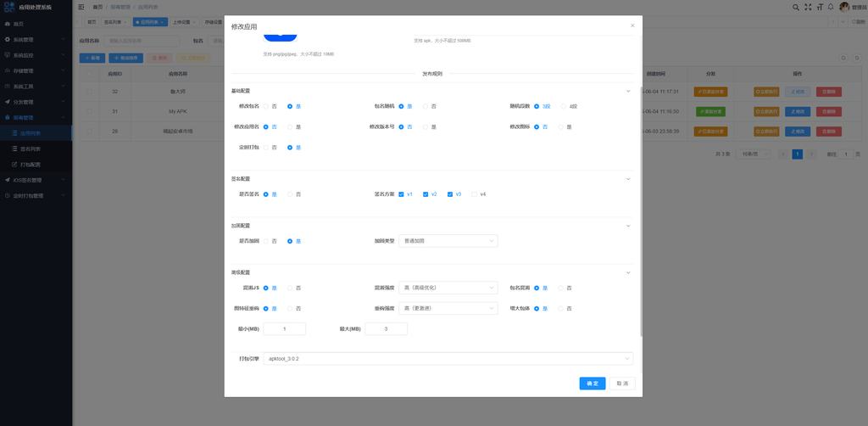Click the sidebar collapse hamburger icon

tap(81, 7)
